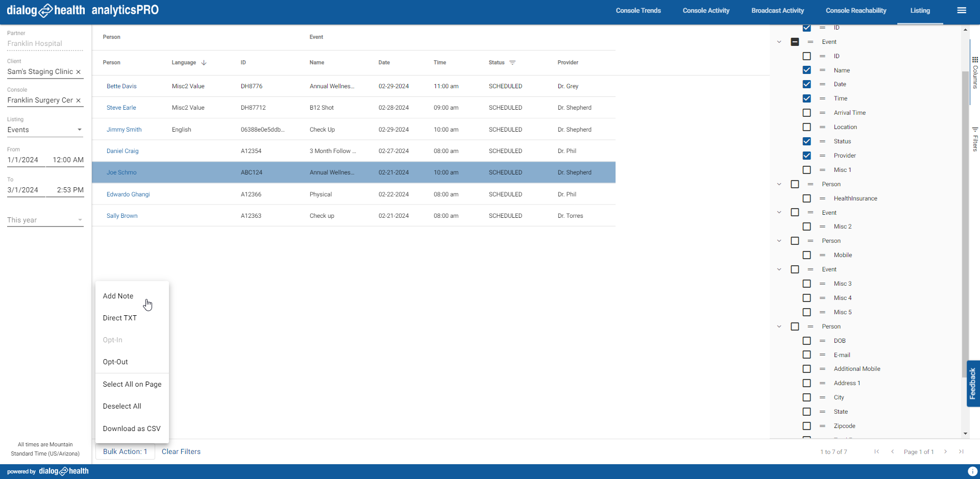Switch to Console Reachability tab
The width and height of the screenshot is (980, 479).
[x=856, y=11]
